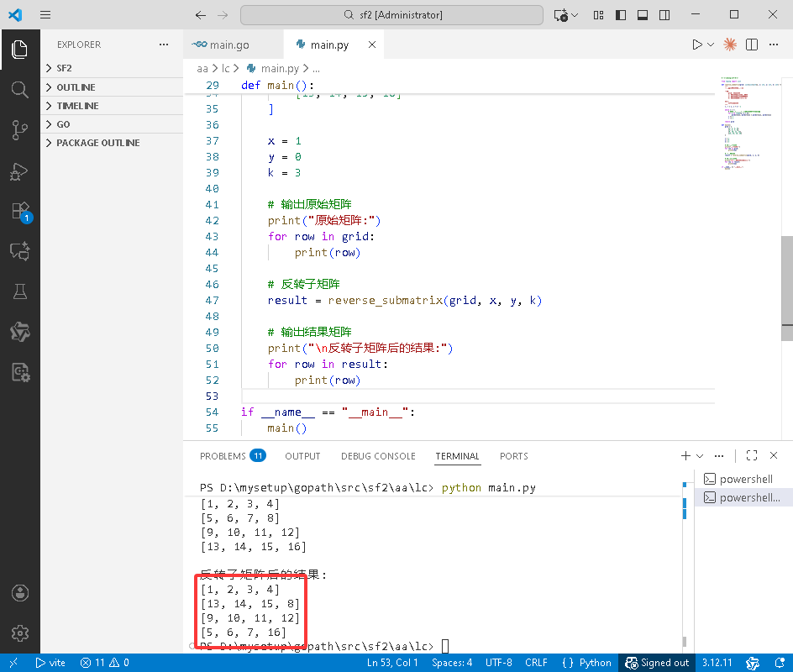Select the TERMINAL panel tab
Viewport: 793px width, 672px height.
[x=457, y=456]
